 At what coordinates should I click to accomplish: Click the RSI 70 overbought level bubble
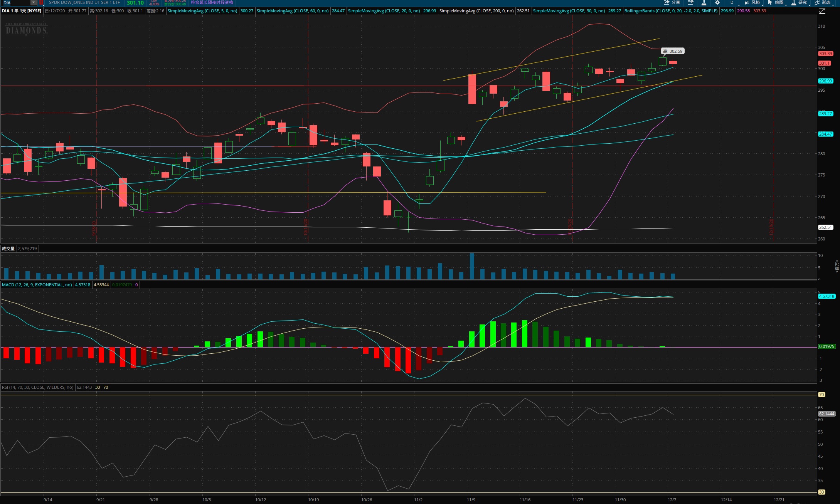(x=821, y=395)
